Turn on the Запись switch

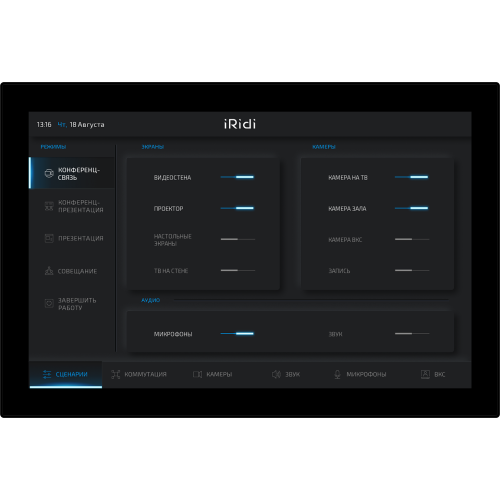(x=412, y=270)
